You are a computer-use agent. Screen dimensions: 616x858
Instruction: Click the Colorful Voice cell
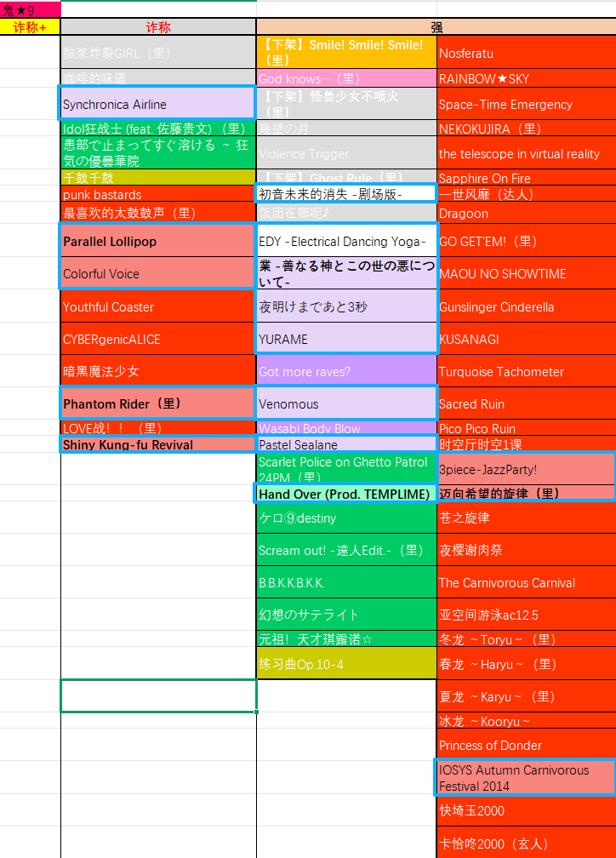click(x=157, y=273)
